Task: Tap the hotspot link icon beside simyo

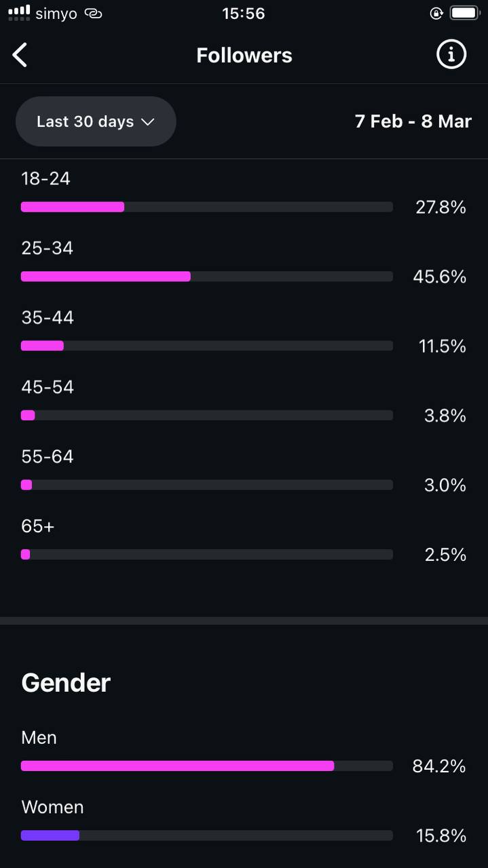Action: (93, 14)
